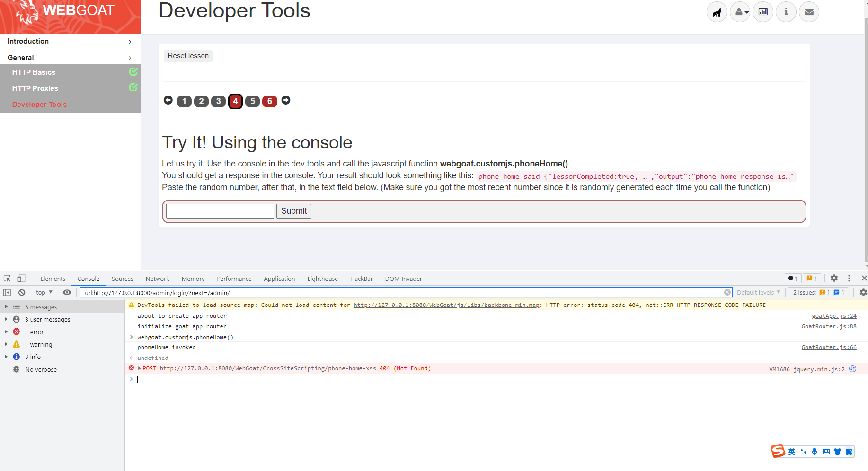This screenshot has width=868, height=471.
Task: Click the network request initiator icon on the error row
Action: 853,369
